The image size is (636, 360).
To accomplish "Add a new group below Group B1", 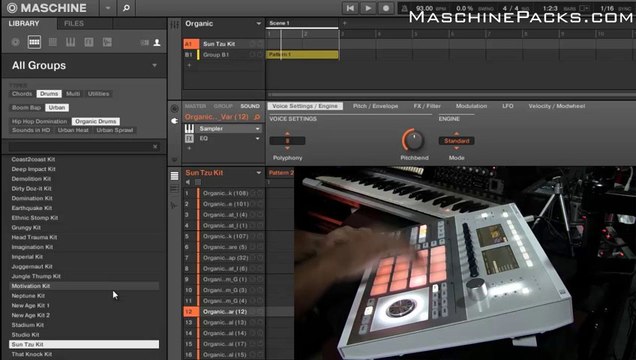I will 189,65.
